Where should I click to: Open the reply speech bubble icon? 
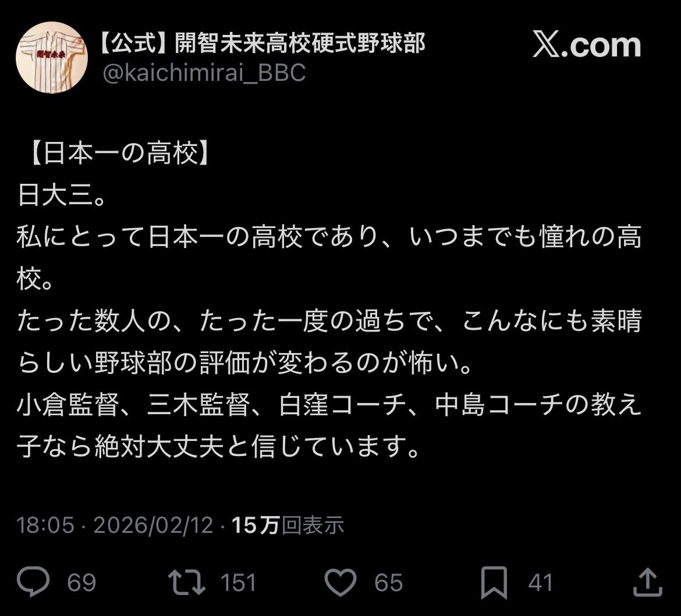(33, 582)
